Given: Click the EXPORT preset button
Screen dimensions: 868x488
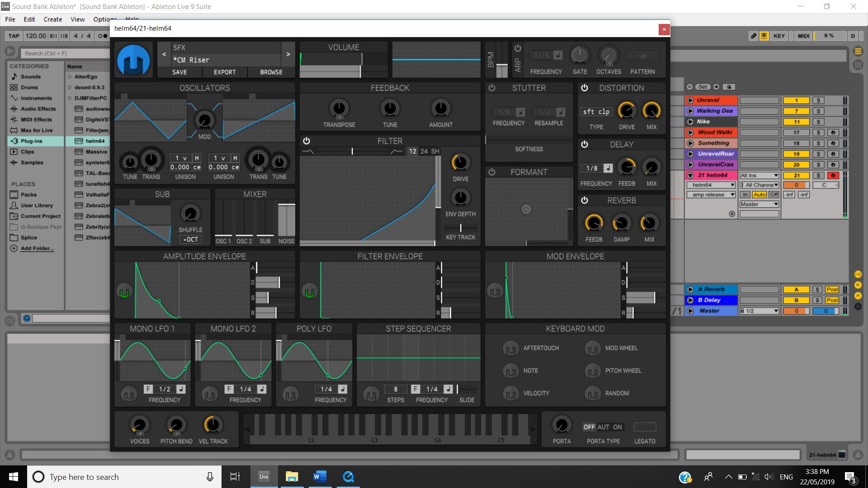Looking at the screenshot, I should click(224, 72).
